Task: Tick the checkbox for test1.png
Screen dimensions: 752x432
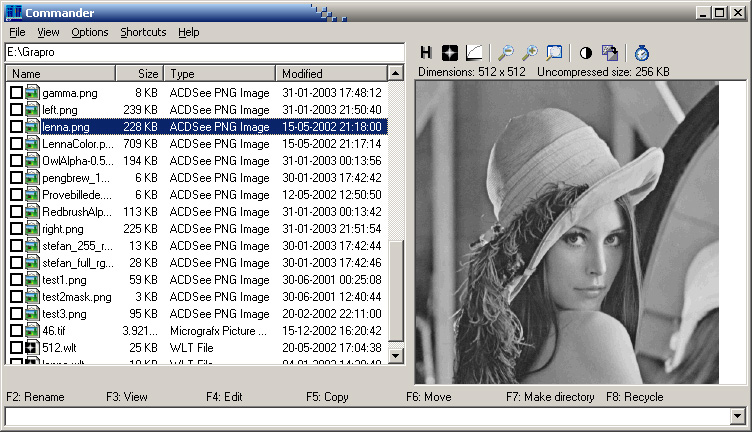Action: click(16, 280)
